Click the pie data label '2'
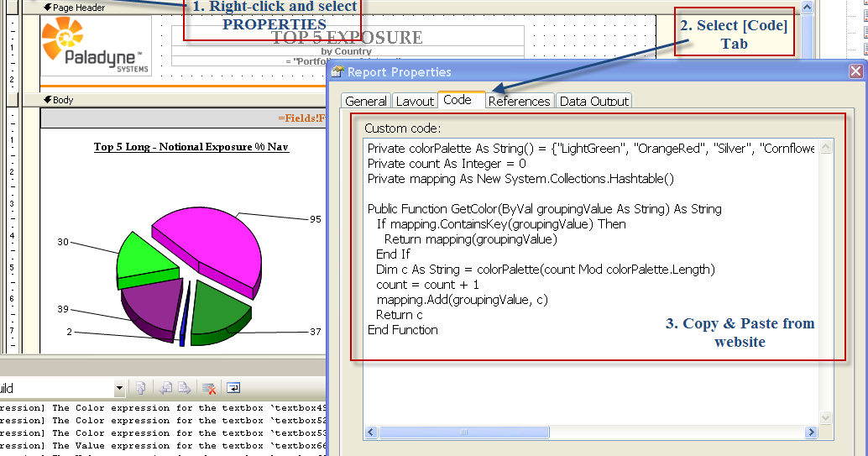868x456 pixels. 69,332
